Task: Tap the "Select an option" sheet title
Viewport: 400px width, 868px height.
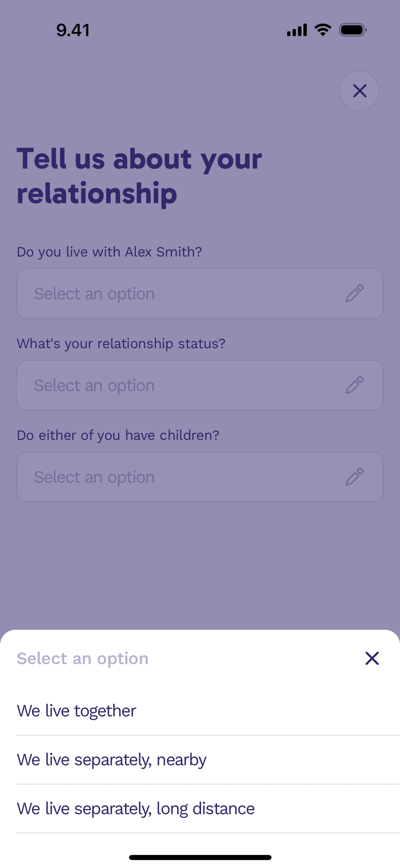Action: coord(83,658)
